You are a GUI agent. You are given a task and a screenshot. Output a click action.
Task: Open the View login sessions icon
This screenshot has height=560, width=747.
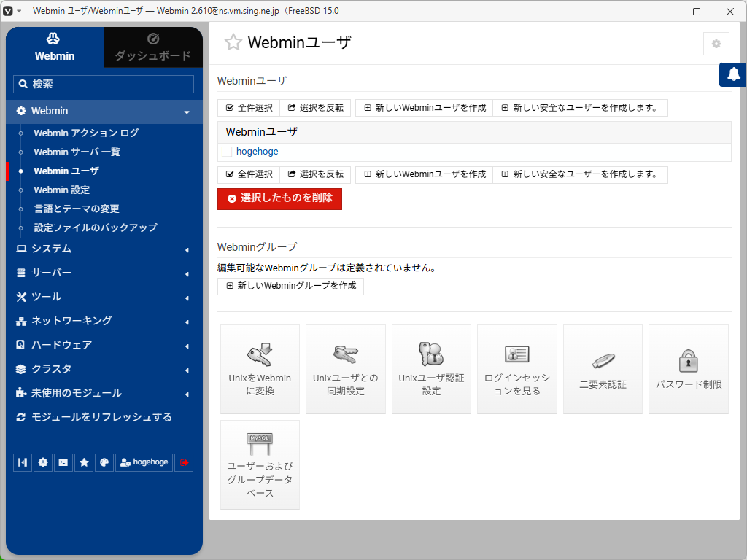[517, 369]
